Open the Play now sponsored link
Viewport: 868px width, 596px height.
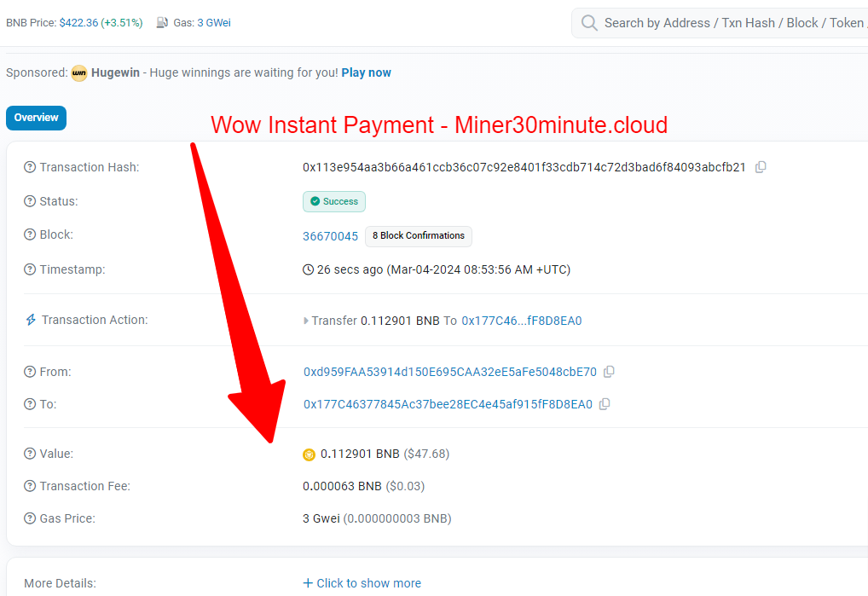(366, 73)
